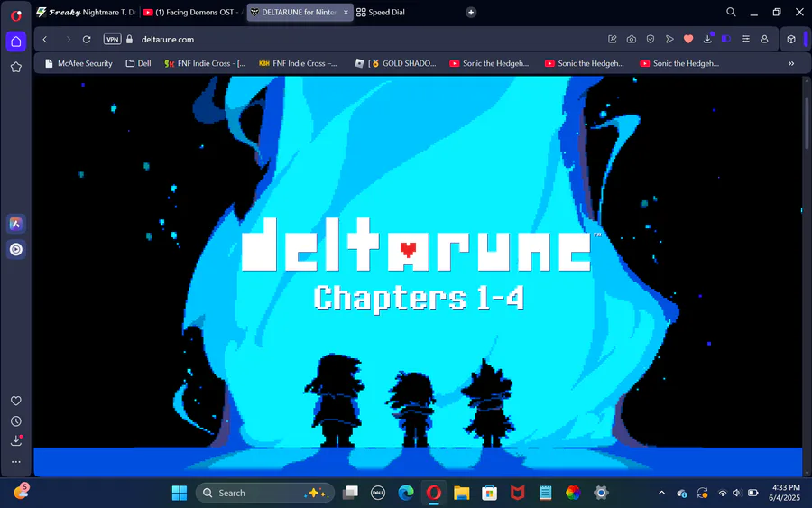Open volume control in system tray
Viewport: 812px width, 508px height.
tap(737, 493)
